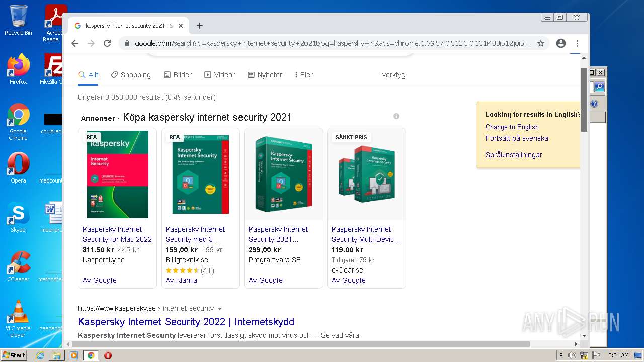Open the file explorer taskbar icon

(x=57, y=355)
